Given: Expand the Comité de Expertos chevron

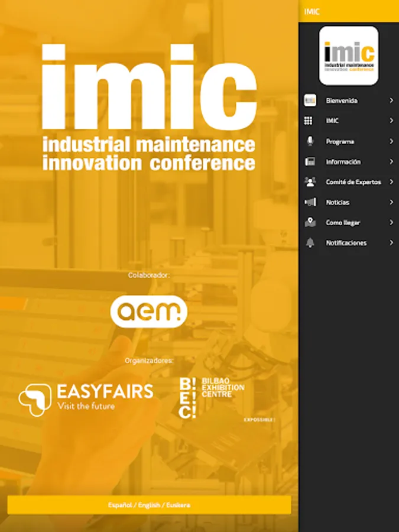Looking at the screenshot, I should click(391, 182).
